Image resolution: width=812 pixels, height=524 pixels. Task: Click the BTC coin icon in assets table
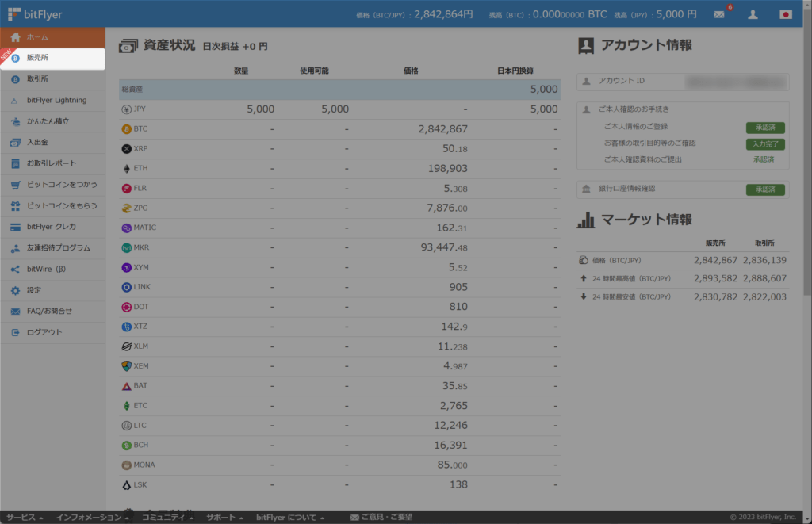click(x=126, y=129)
